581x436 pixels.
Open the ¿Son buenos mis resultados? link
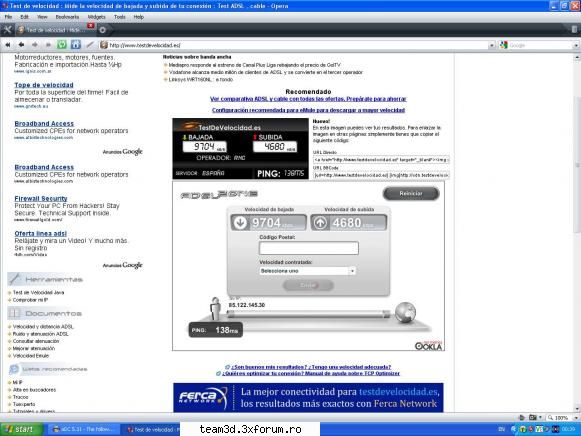pyautogui.click(x=311, y=367)
